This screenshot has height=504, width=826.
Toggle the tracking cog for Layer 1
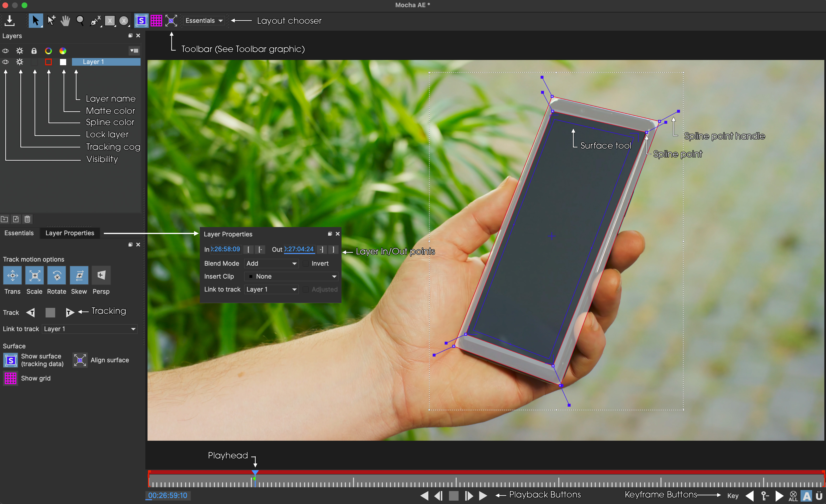20,62
